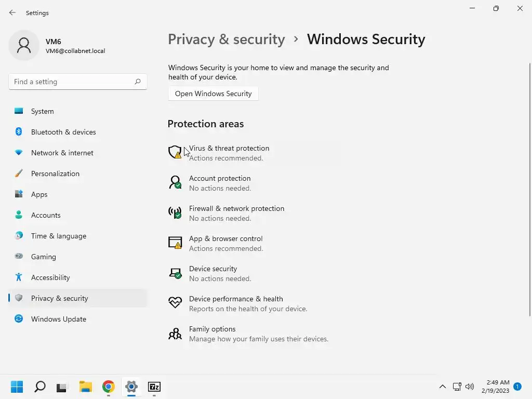Show hidden system tray icons chevron

[x=443, y=387]
